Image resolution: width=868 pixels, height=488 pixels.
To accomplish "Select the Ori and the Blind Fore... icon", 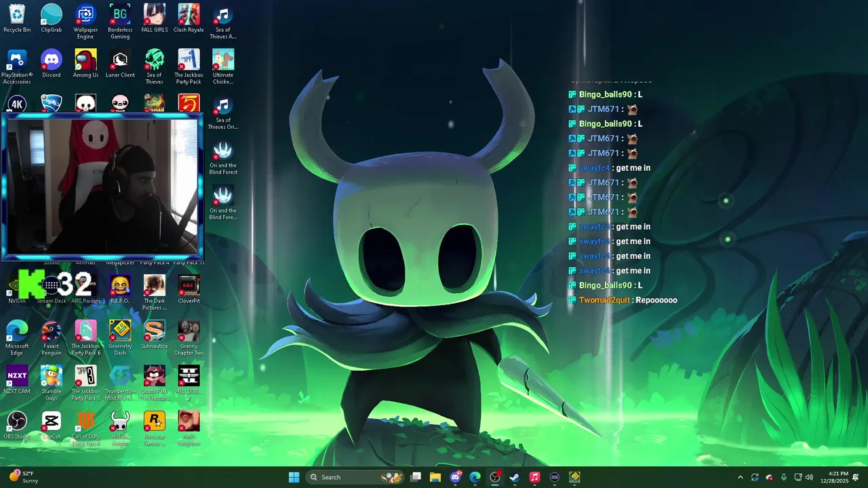I will [223, 203].
